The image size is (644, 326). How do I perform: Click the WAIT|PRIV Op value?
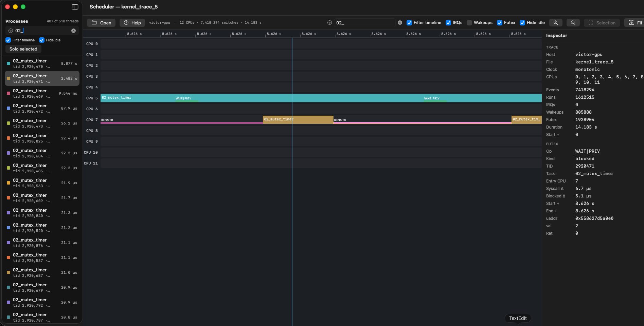point(587,151)
